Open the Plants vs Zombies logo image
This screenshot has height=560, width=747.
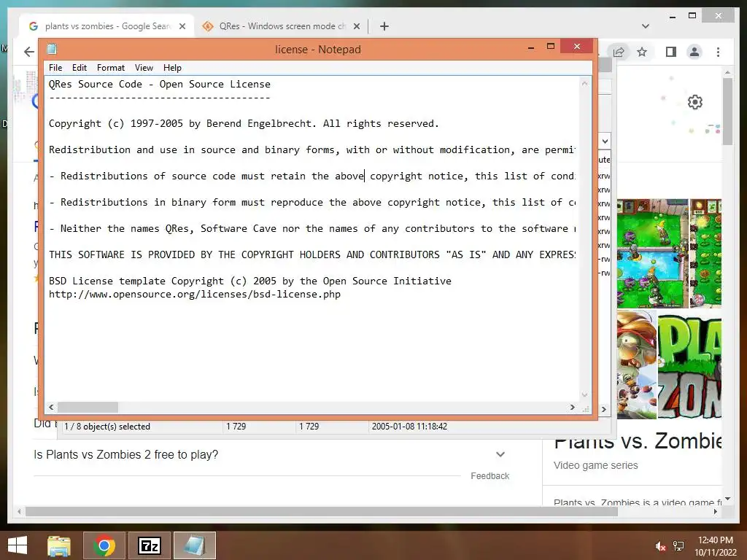(689, 365)
